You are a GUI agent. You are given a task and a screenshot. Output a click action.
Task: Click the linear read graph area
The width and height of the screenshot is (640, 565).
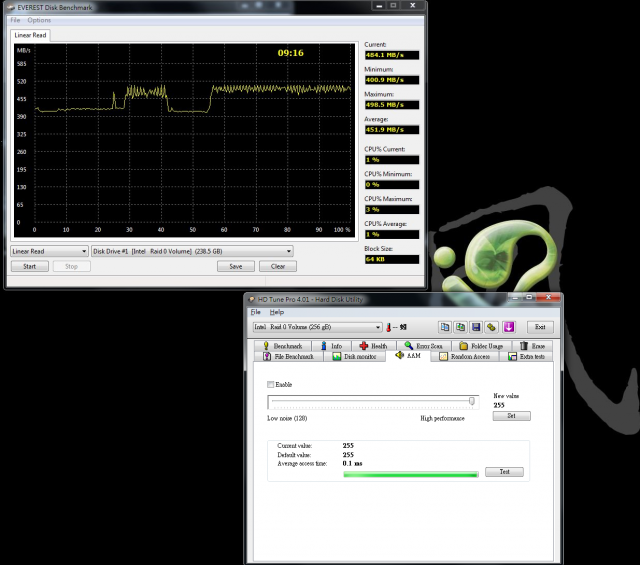pos(184,140)
